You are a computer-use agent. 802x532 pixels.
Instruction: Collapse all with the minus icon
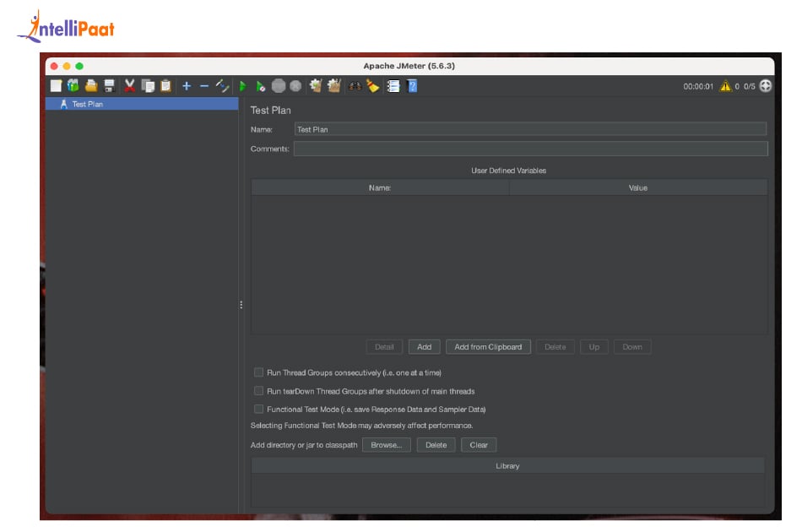tap(204, 86)
